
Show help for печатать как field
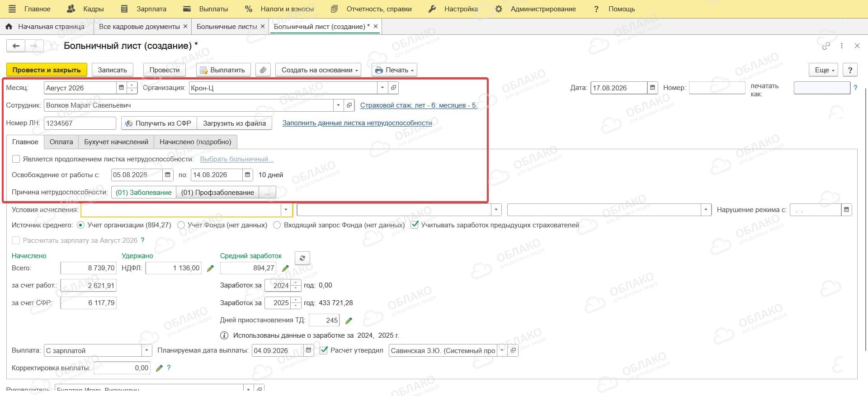(855, 88)
